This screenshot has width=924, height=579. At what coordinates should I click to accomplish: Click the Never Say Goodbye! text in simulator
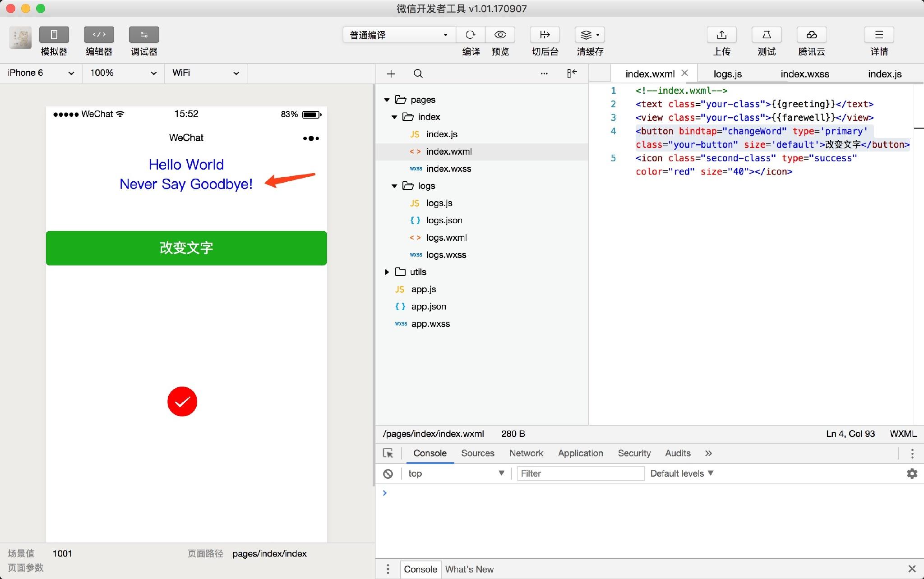(x=186, y=184)
